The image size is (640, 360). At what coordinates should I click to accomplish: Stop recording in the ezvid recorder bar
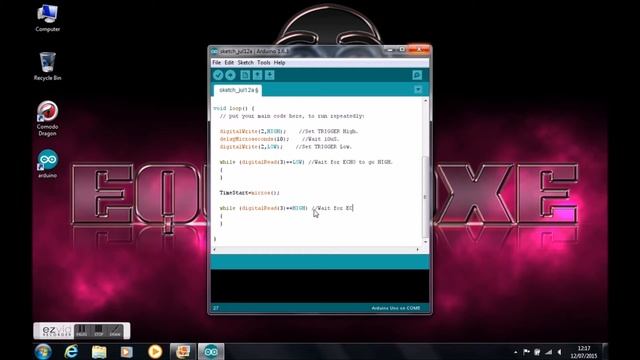(98, 331)
